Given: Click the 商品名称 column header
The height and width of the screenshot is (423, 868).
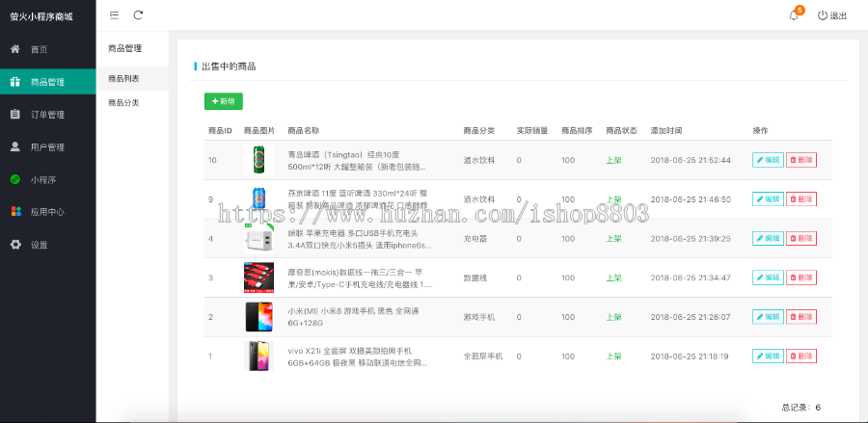Looking at the screenshot, I should coord(304,131).
